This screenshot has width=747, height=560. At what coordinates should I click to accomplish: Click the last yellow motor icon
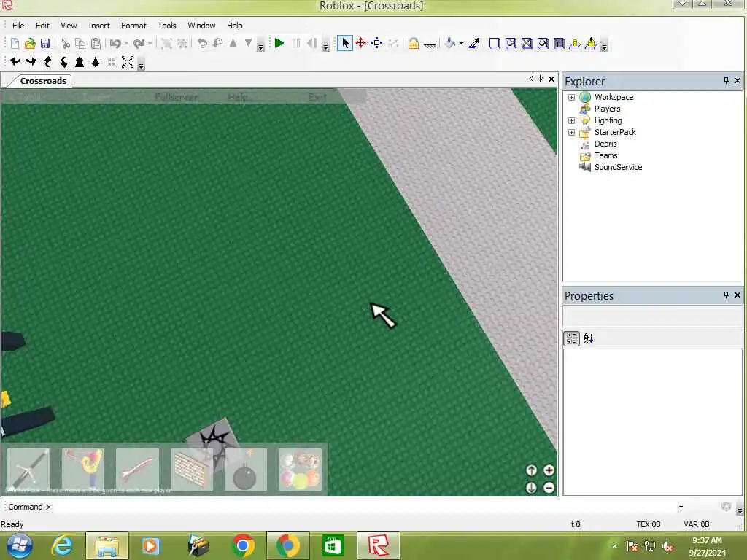591,43
